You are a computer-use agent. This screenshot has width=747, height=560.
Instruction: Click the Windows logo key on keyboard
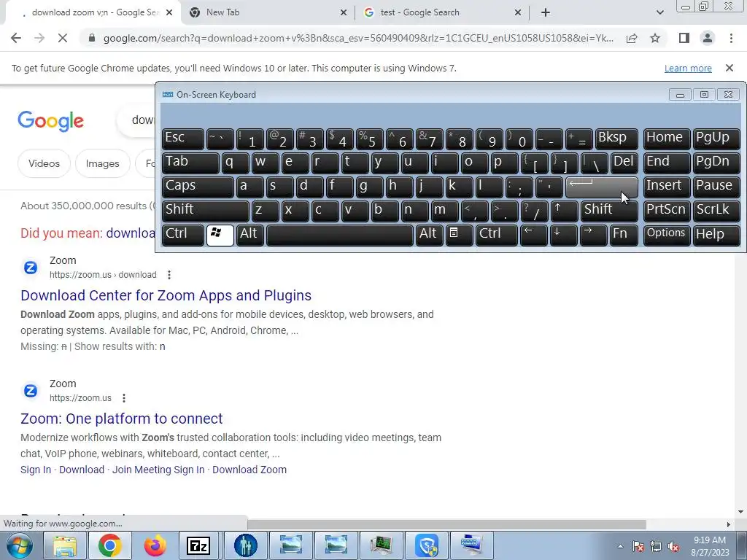tap(220, 235)
